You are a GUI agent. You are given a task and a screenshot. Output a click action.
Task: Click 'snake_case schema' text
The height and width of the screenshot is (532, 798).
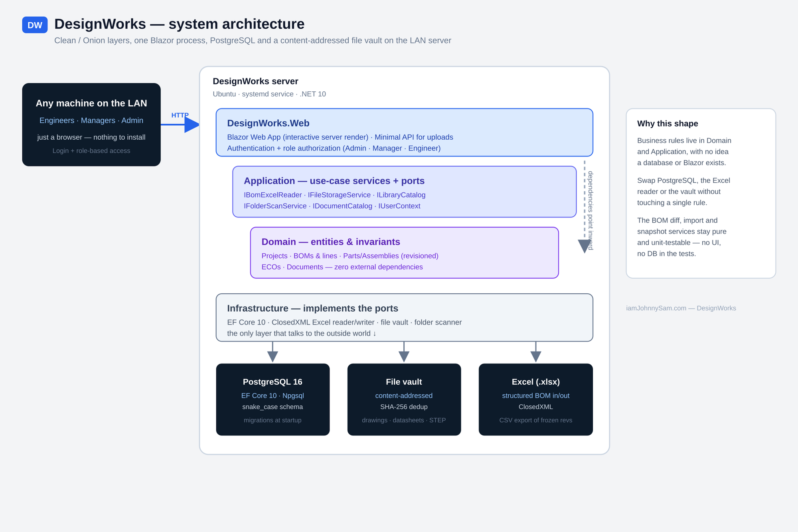pos(273,407)
